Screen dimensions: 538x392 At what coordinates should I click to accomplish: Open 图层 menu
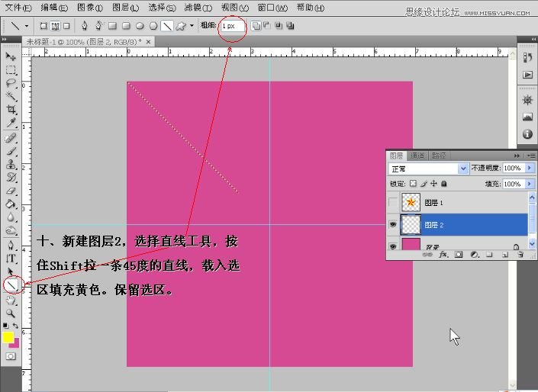pos(126,8)
